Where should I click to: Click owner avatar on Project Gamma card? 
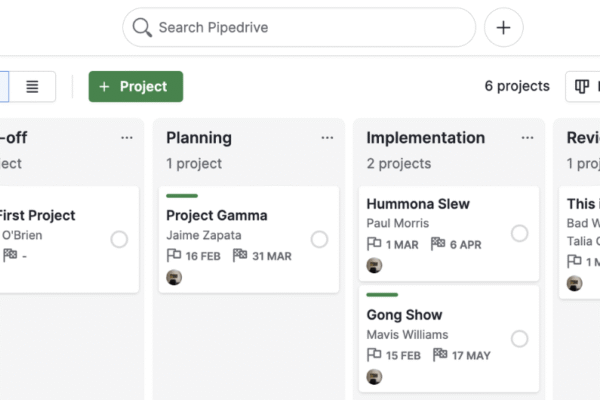(174, 277)
